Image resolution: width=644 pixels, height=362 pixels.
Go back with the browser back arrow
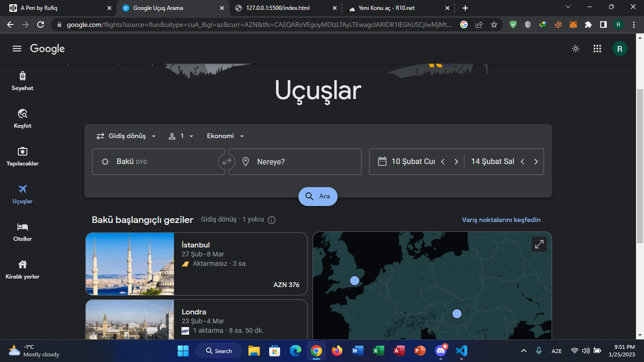(10, 25)
